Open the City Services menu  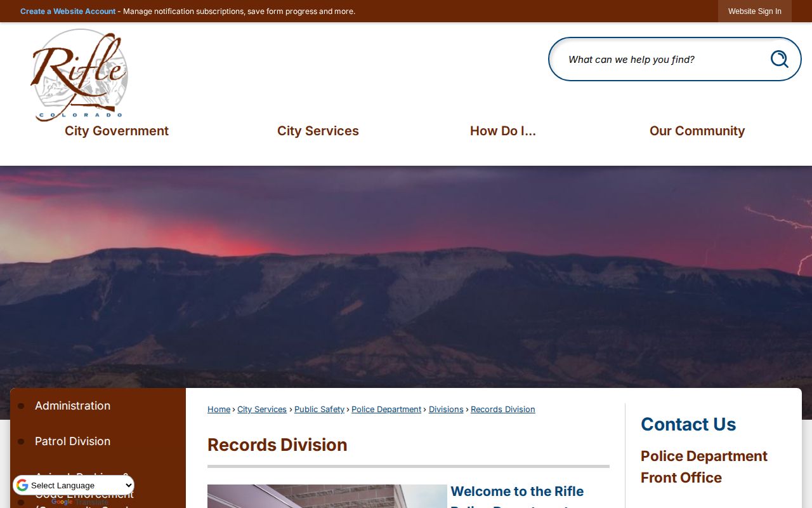pyautogui.click(x=318, y=131)
